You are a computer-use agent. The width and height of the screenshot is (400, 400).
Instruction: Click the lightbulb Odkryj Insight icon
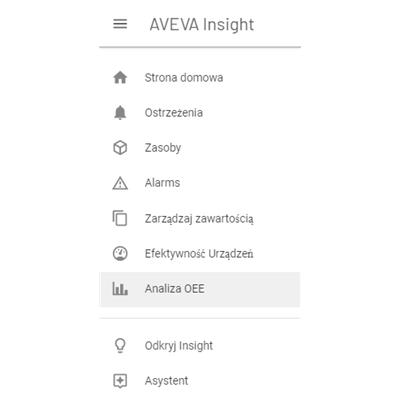coord(120,345)
